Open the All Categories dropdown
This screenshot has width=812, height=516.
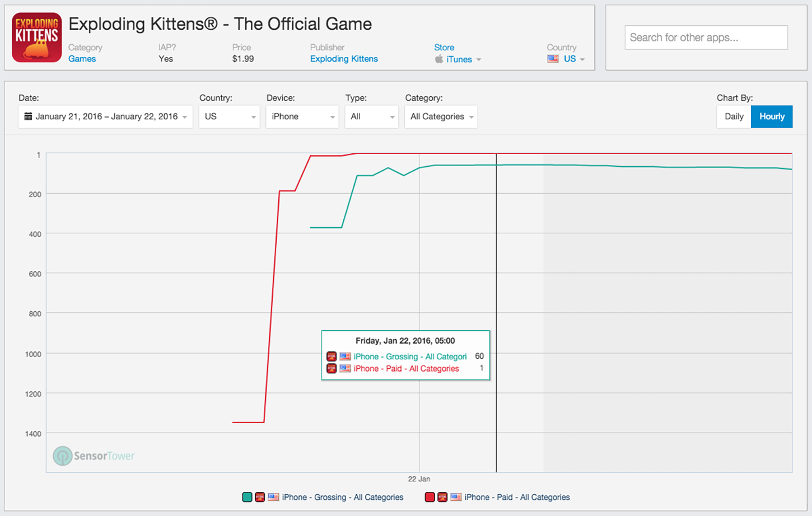pos(441,116)
